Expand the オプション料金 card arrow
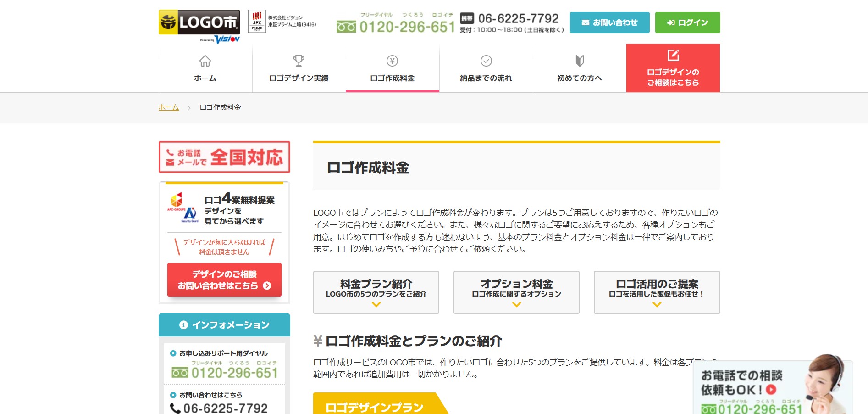 coord(516,303)
